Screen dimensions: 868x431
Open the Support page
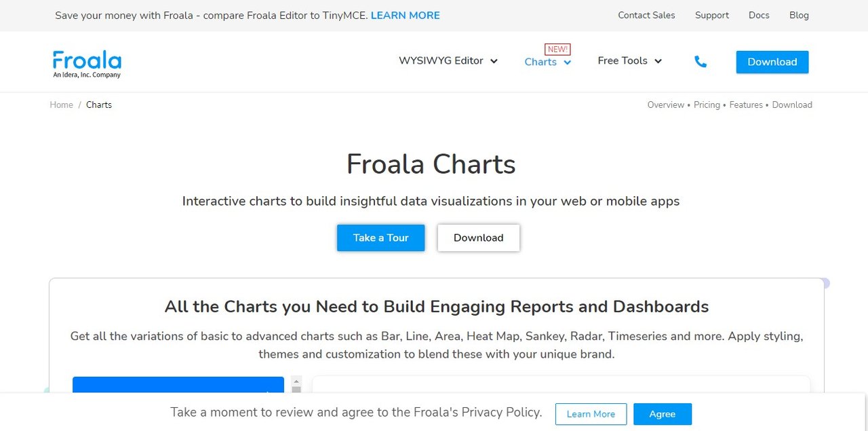[x=712, y=15]
